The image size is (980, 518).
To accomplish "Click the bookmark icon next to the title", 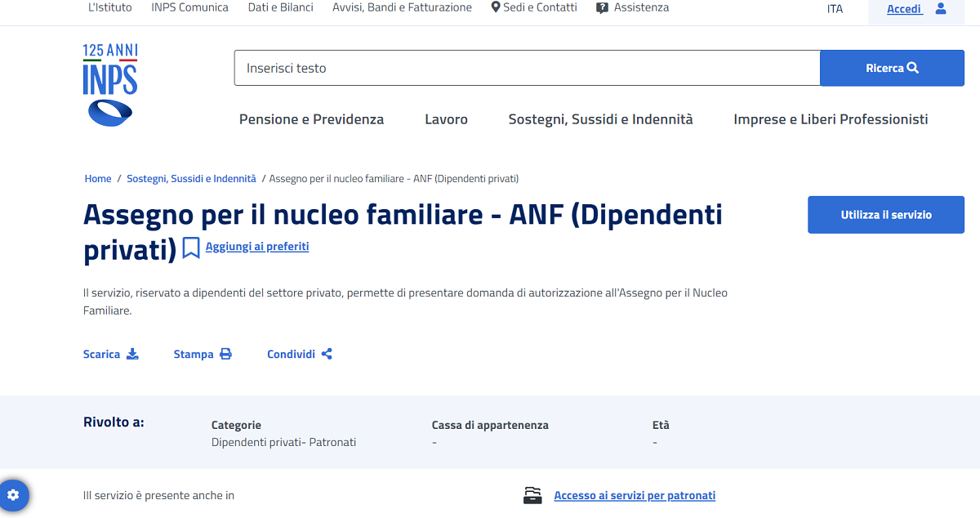I will (x=191, y=248).
